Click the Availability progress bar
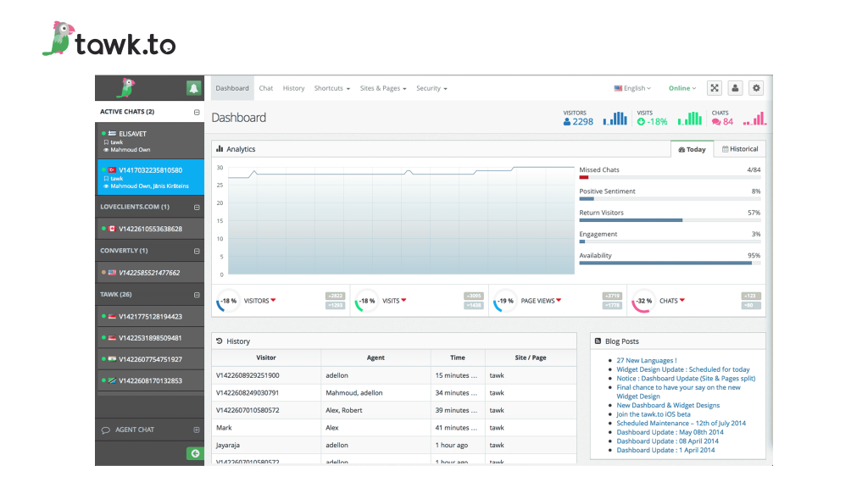The height and width of the screenshot is (488, 868). tap(669, 263)
